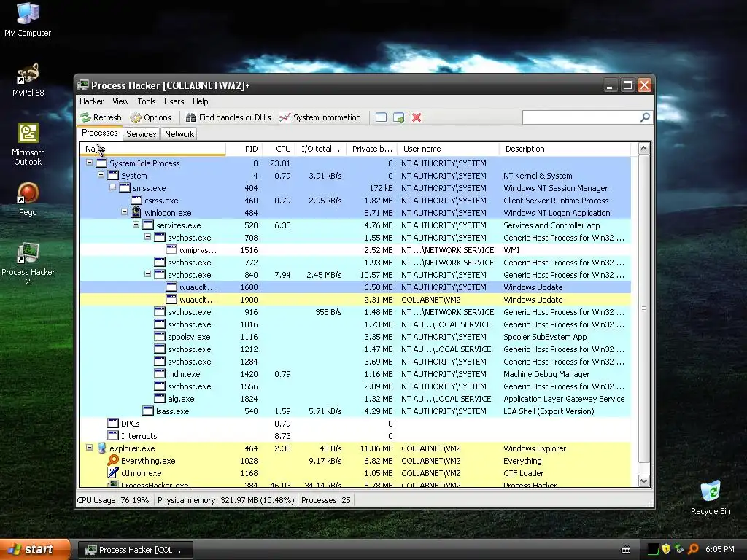Collapse the services.exe tree node

point(136,225)
